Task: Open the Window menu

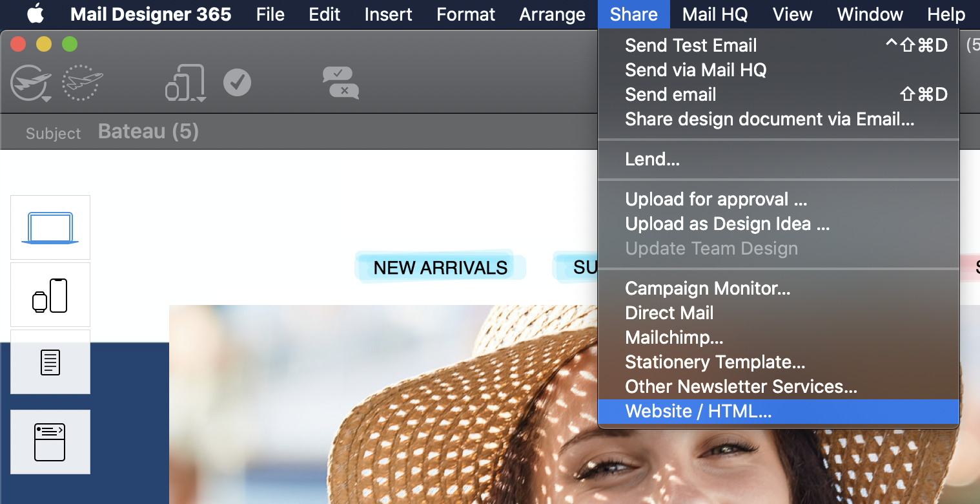Action: [x=870, y=14]
